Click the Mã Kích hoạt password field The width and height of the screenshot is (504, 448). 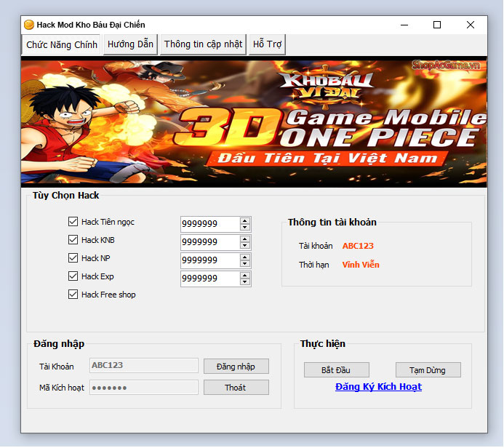tap(144, 387)
